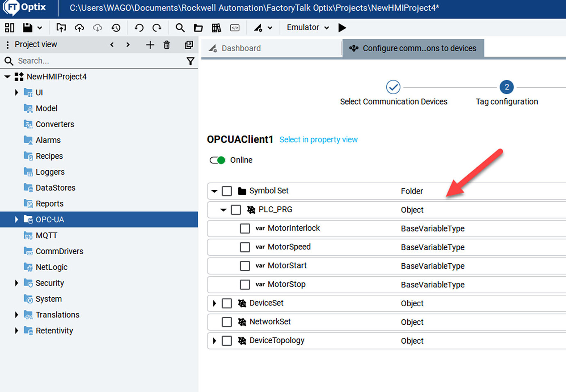Toggle the Online switch for OPCUAClient1
566x392 pixels.
click(x=217, y=160)
